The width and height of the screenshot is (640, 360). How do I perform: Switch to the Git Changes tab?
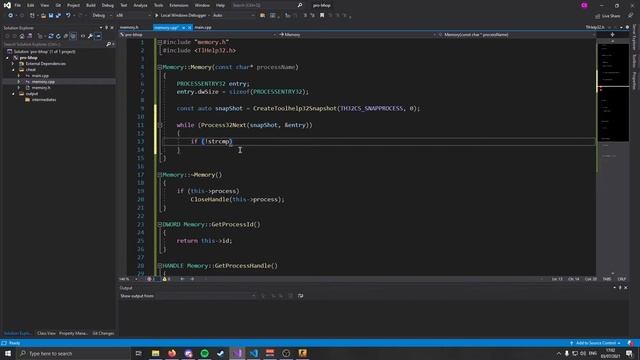[103, 333]
